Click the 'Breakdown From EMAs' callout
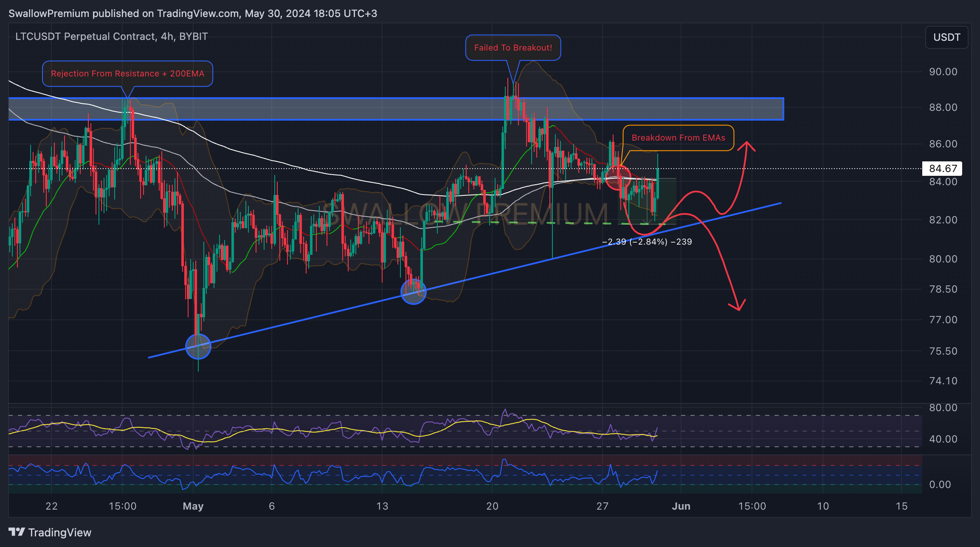The width and height of the screenshot is (980, 547). [678, 138]
